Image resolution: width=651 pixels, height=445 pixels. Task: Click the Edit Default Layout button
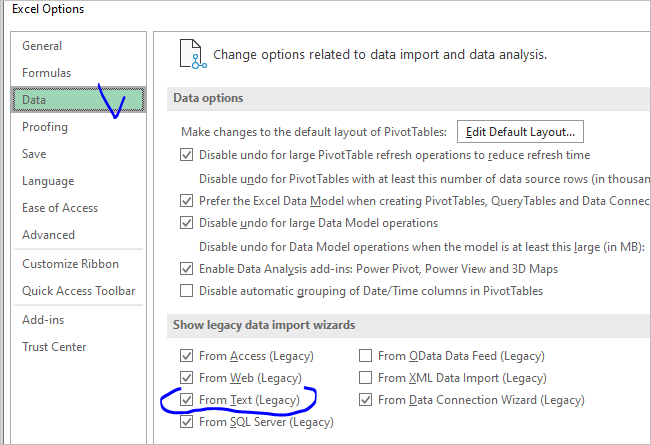520,131
